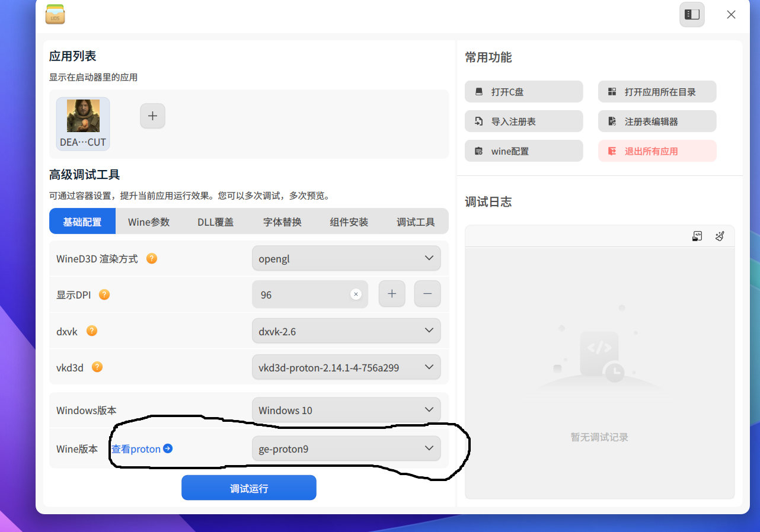Open the dxvk-2.6 dropdown
Screen dimensions: 760x532
[x=346, y=331]
